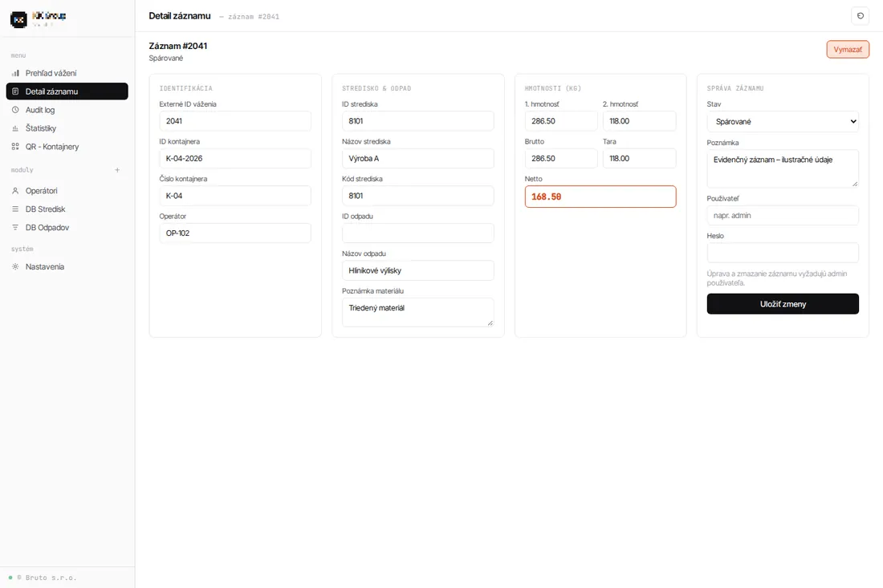883x588 pixels.
Task: Click the Názov strediska input
Action: 418,158
